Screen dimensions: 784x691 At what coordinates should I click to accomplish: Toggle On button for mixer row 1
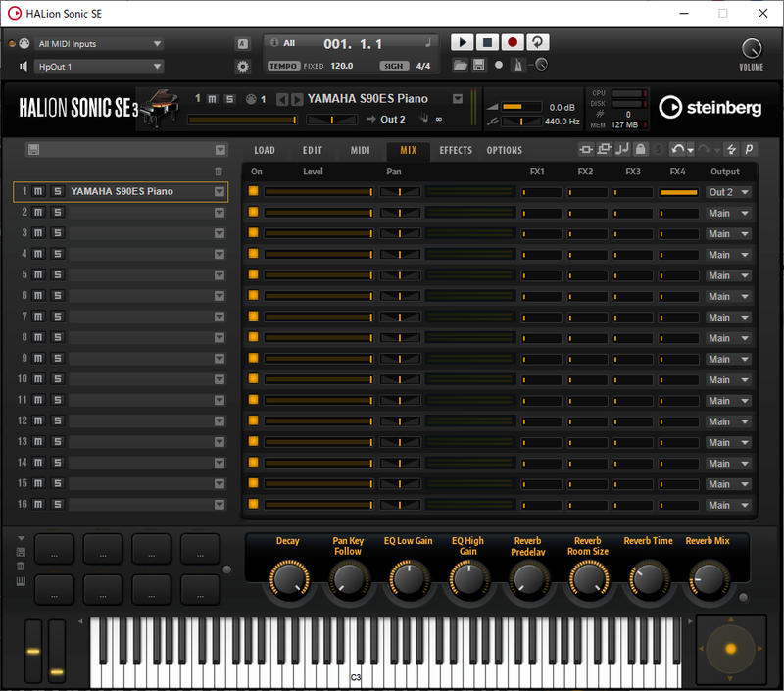pos(254,191)
